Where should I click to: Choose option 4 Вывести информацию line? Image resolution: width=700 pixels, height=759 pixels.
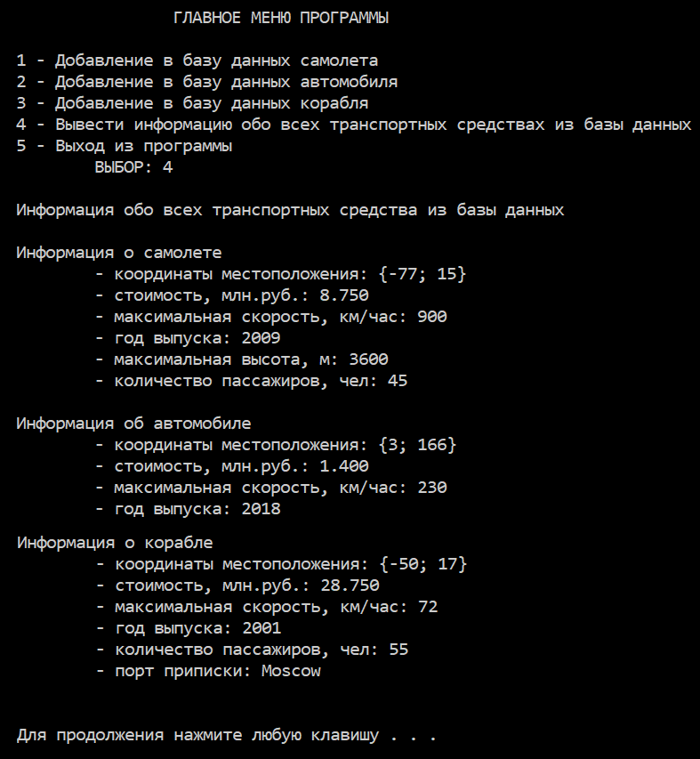pos(354,125)
